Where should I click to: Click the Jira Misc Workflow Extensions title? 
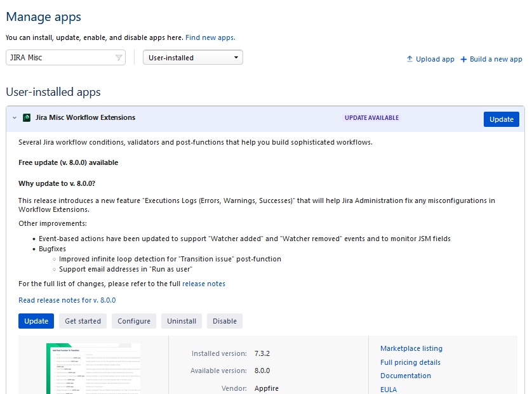(85, 117)
